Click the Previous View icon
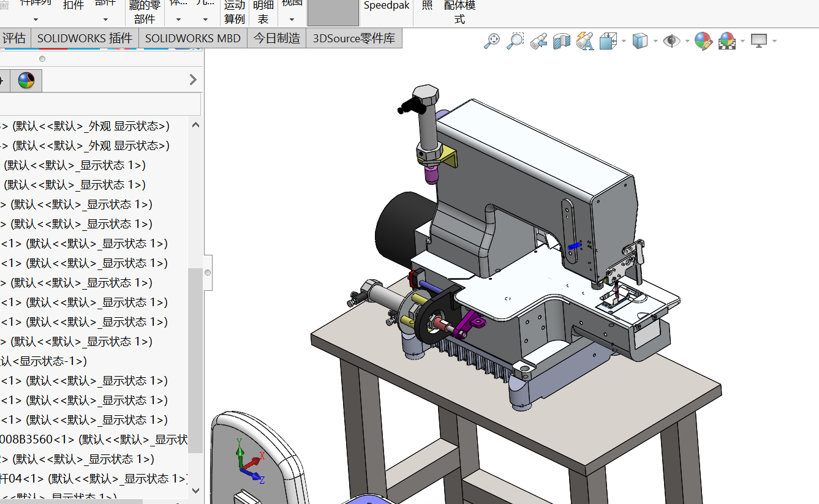The height and width of the screenshot is (504, 819). point(538,41)
